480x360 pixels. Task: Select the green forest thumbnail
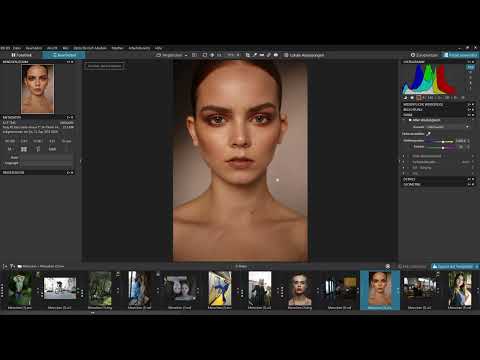click(x=100, y=289)
